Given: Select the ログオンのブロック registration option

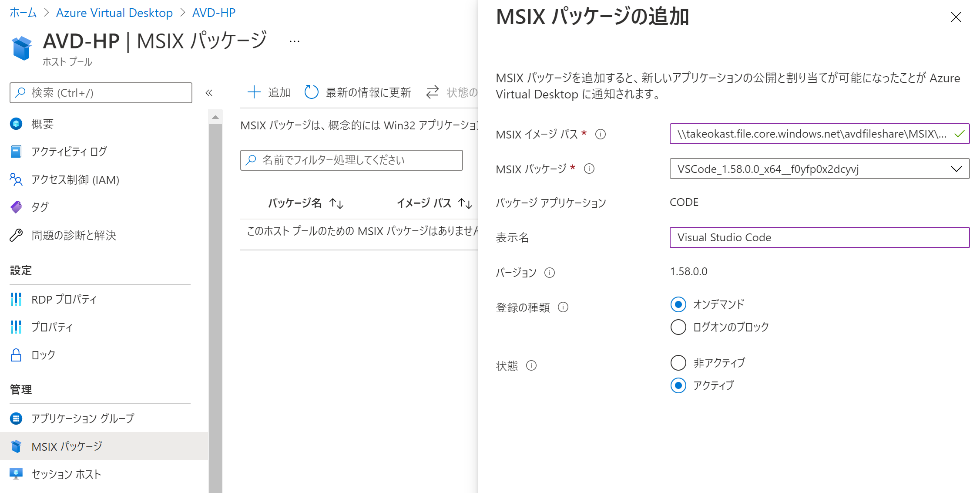Looking at the screenshot, I should click(678, 327).
